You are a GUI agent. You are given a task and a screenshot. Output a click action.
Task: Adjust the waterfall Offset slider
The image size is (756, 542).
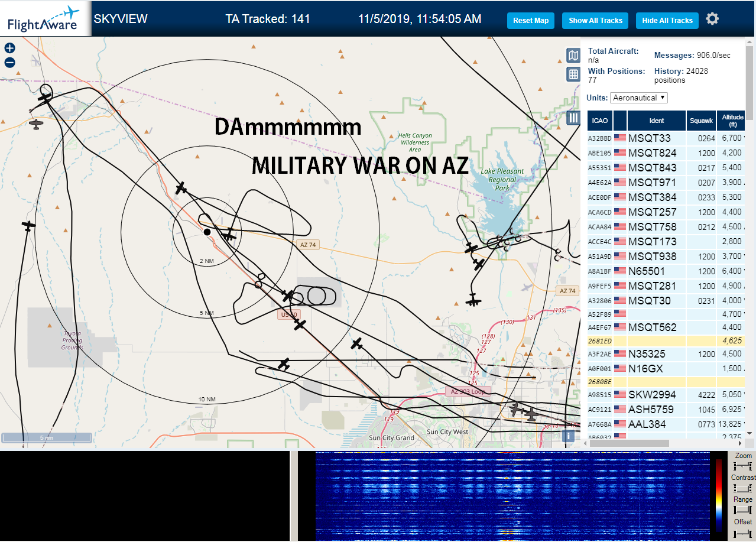pyautogui.click(x=742, y=534)
